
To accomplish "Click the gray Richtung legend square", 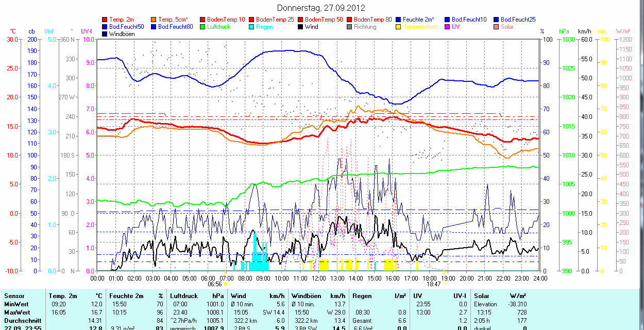I will coord(350,27).
